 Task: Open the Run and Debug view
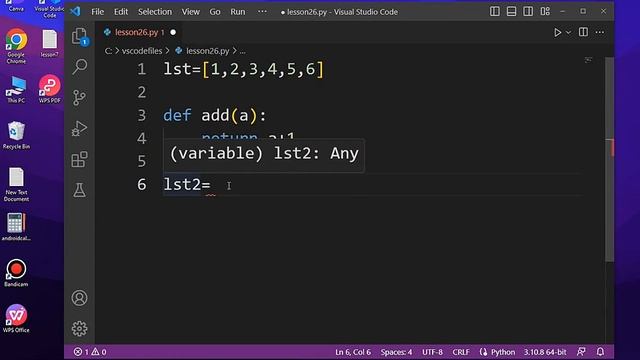point(80,129)
